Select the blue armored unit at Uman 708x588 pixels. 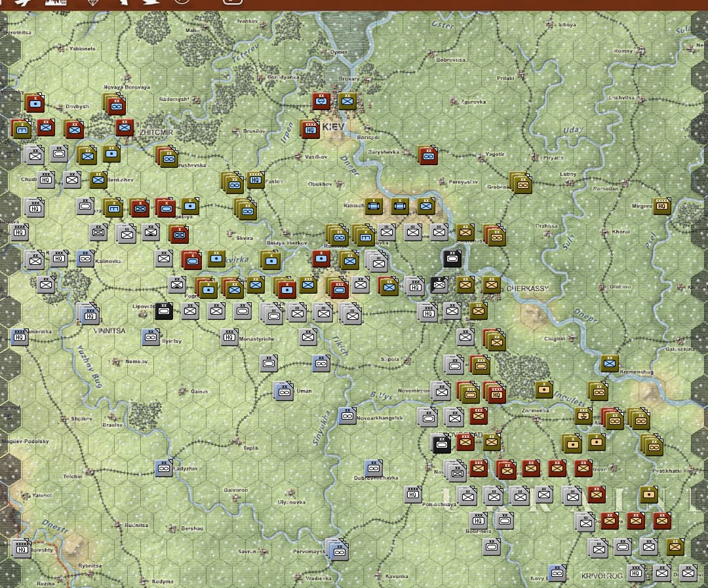(284, 391)
